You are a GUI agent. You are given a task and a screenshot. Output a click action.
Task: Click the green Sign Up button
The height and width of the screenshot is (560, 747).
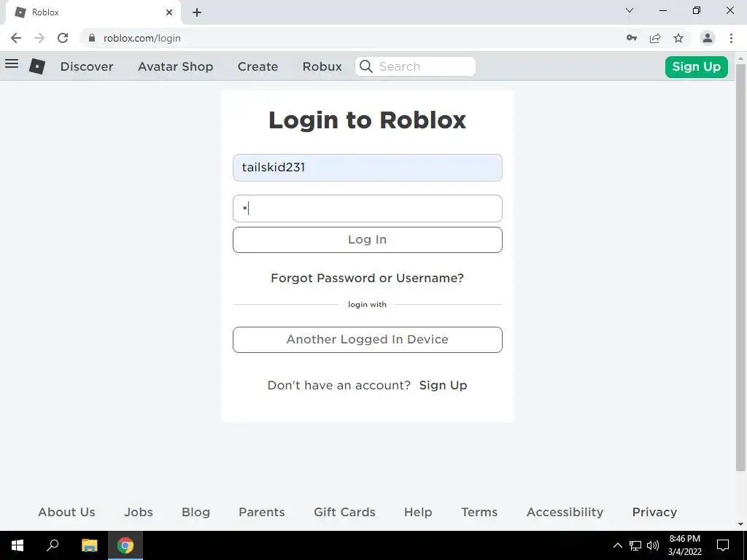(696, 66)
